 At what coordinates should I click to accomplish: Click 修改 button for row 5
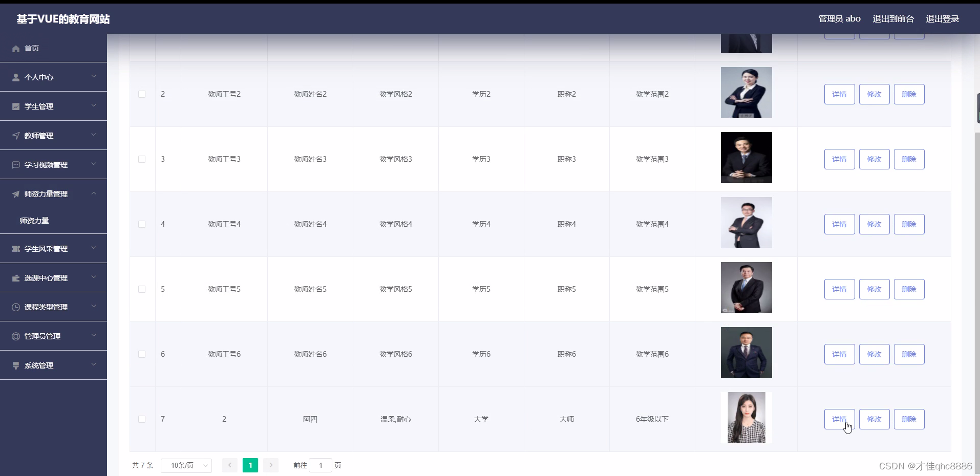875,289
